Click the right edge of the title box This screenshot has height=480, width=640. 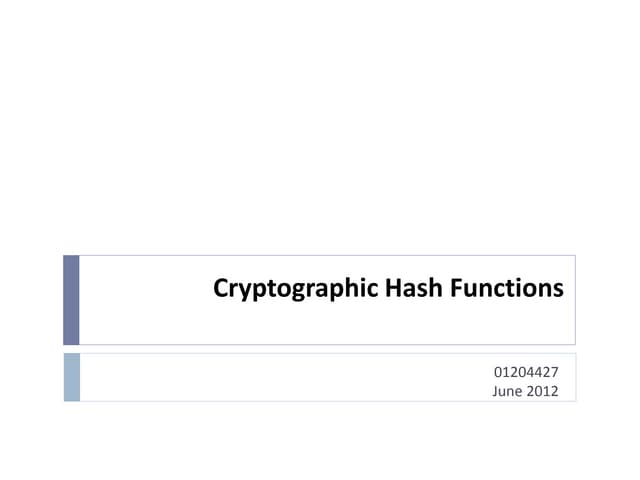tap(575, 300)
